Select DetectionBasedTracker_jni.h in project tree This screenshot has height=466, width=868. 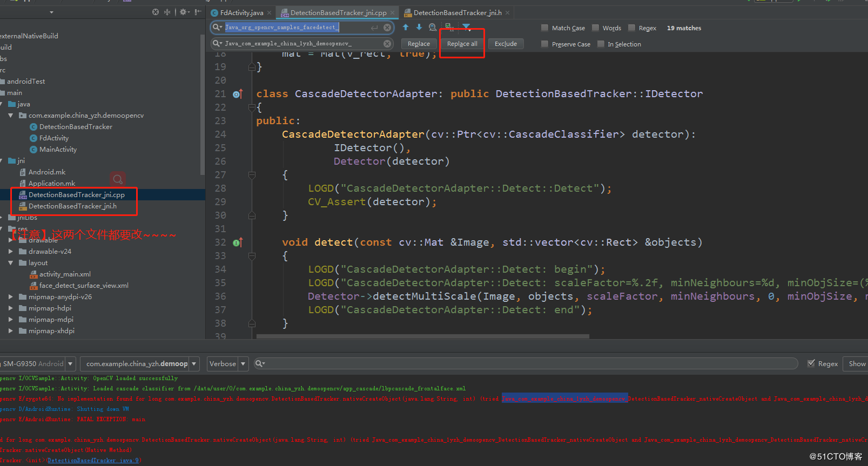(x=72, y=206)
